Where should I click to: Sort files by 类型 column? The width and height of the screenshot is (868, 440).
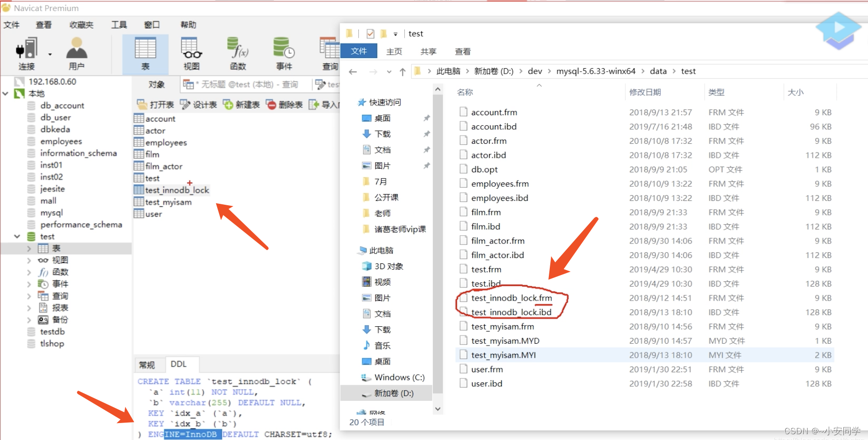coord(716,92)
